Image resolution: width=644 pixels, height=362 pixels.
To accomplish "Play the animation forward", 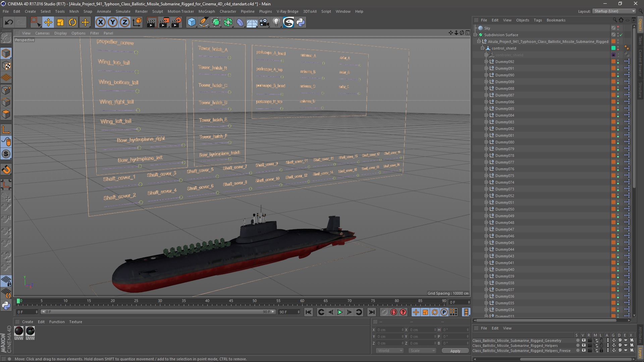I will [340, 312].
